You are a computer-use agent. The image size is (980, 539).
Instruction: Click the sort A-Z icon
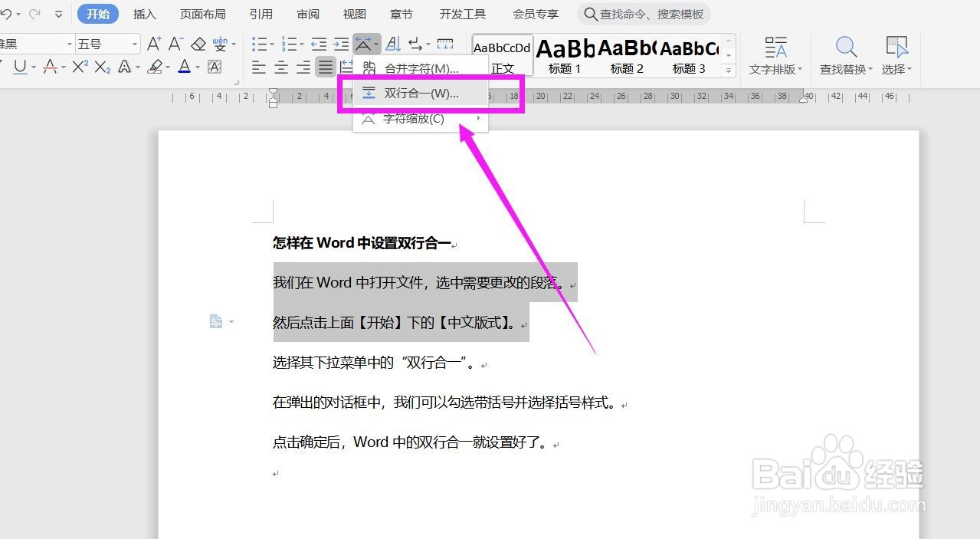[393, 44]
